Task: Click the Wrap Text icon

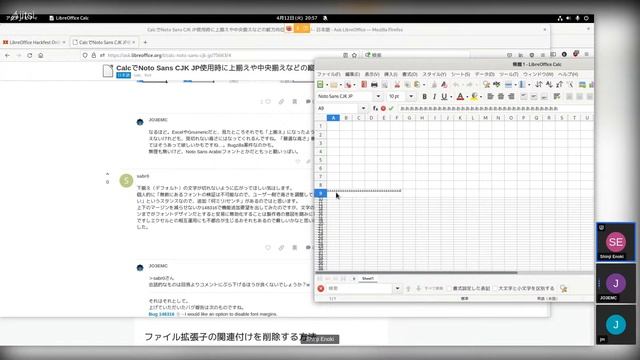Action: click(556, 97)
